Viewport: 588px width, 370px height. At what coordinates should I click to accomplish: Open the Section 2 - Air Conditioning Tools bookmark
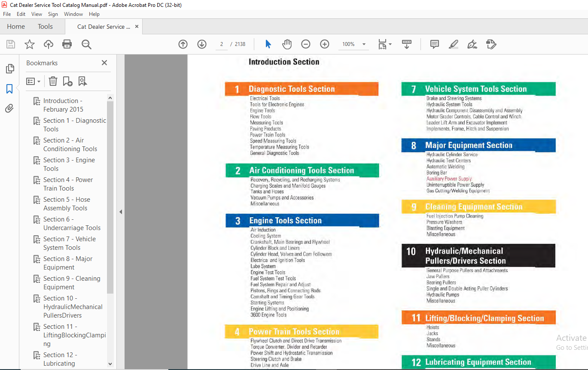coord(70,144)
